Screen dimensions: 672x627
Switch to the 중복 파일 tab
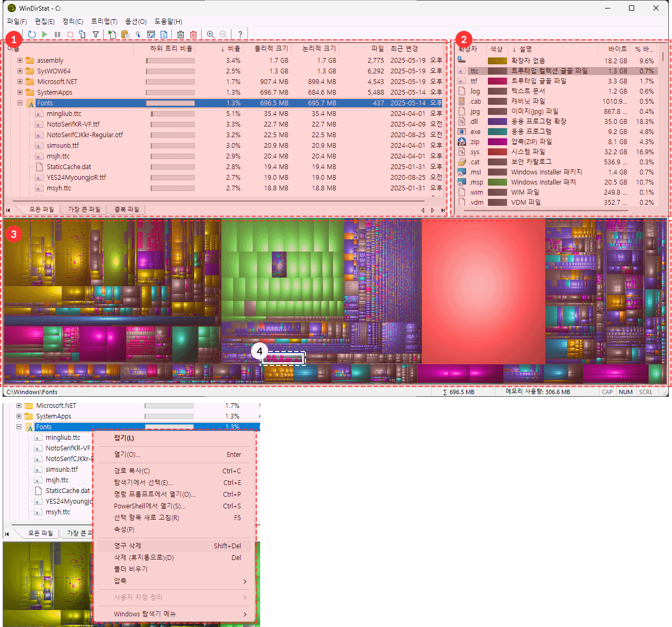[127, 210]
